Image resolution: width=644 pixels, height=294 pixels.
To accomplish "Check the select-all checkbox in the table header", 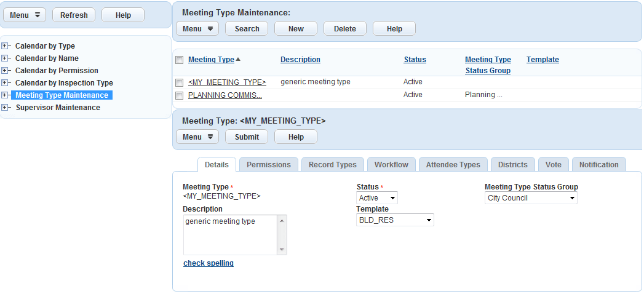I will [179, 60].
